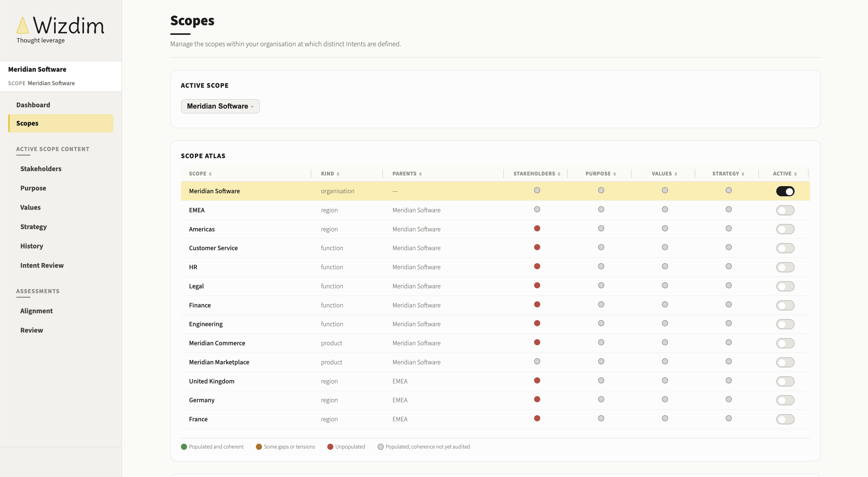The image size is (868, 477).
Task: Click Finance purpose grey status dot
Action: (x=601, y=304)
